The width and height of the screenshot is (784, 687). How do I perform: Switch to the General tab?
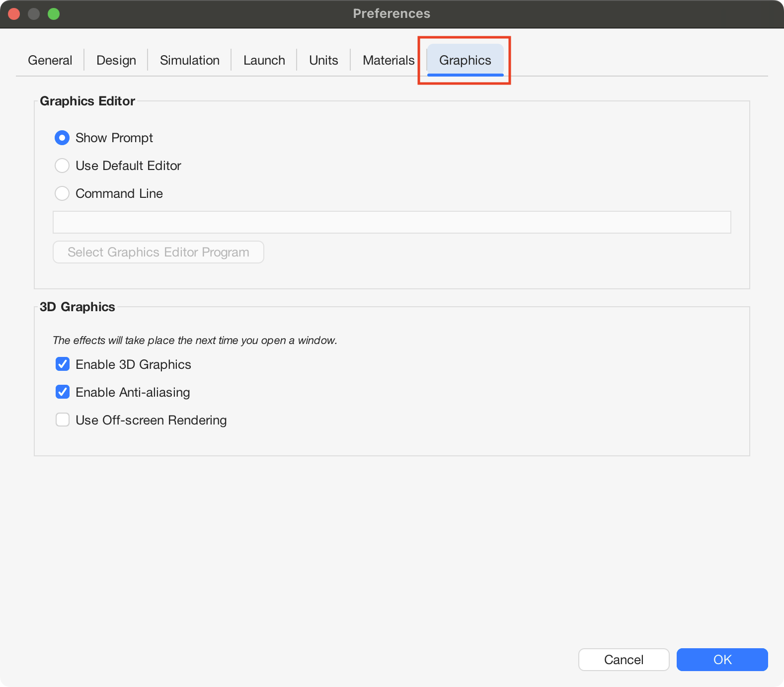(50, 60)
